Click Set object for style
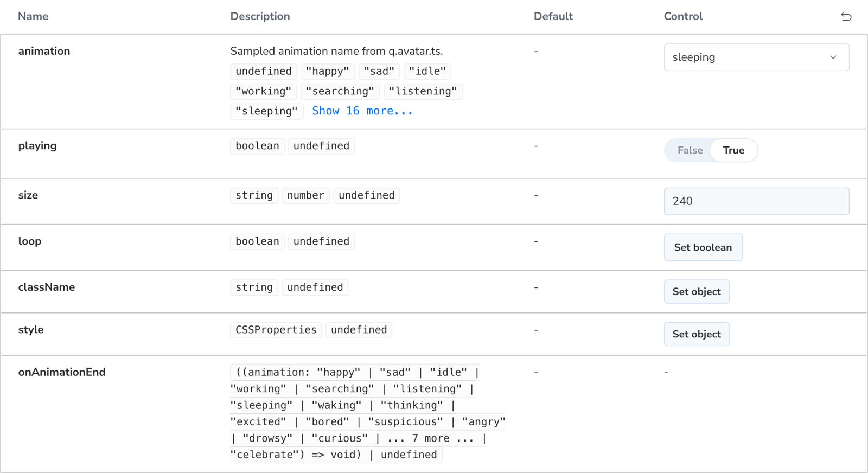This screenshot has height=473, width=868. [697, 334]
